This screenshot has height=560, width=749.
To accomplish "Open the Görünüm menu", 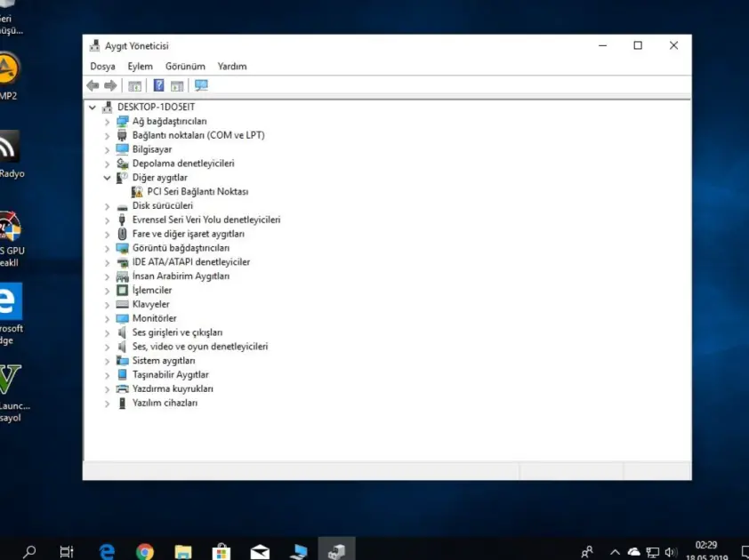I will pyautogui.click(x=185, y=66).
